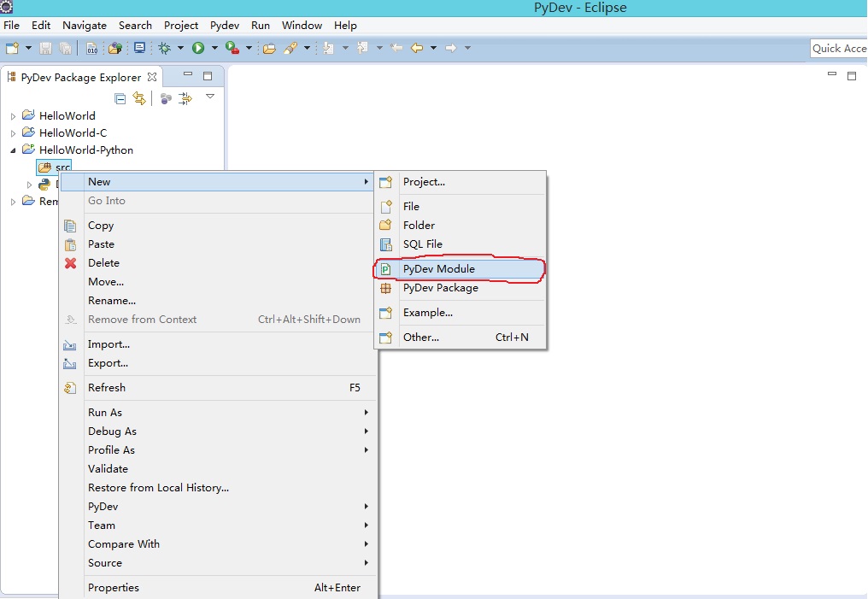The height and width of the screenshot is (599, 868).
Task: Choose SQL File in New submenu
Action: [460, 244]
